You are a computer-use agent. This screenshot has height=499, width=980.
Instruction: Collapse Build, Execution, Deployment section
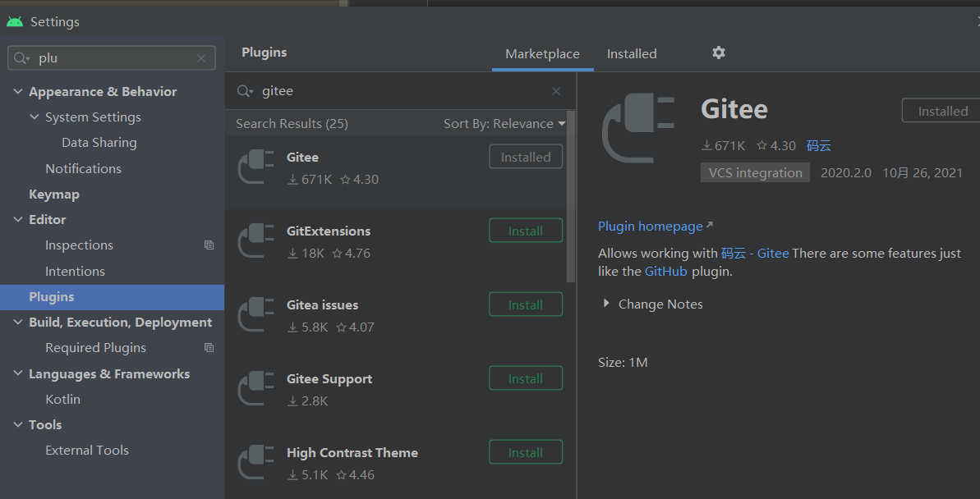pyautogui.click(x=17, y=323)
